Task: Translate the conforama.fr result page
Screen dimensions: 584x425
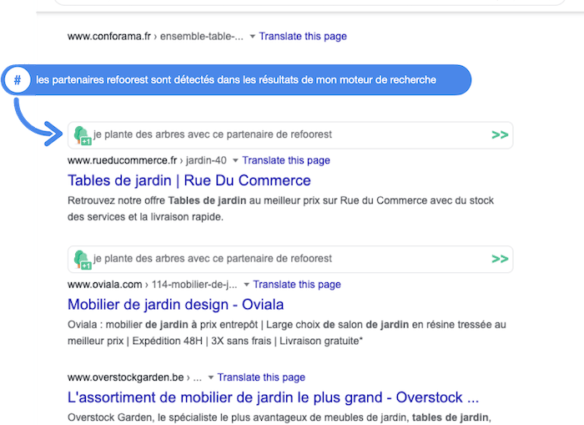Action: pyautogui.click(x=303, y=36)
